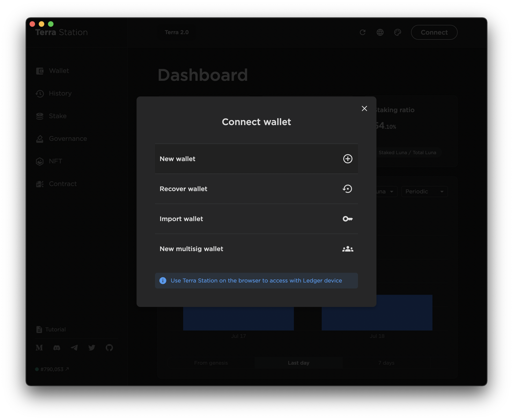Open the GitHub icon in sidebar
513x420 pixels.
click(109, 348)
